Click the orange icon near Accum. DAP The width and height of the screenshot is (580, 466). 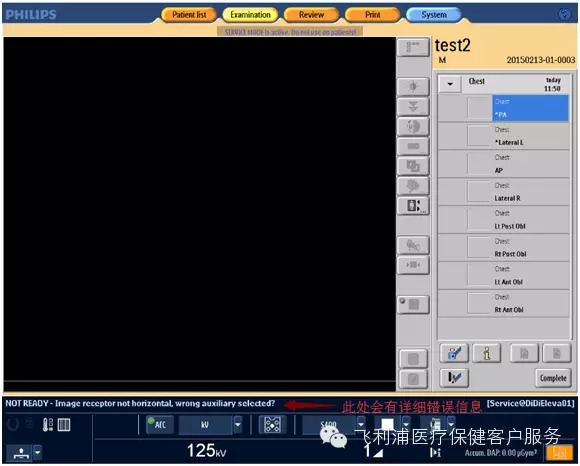click(559, 452)
